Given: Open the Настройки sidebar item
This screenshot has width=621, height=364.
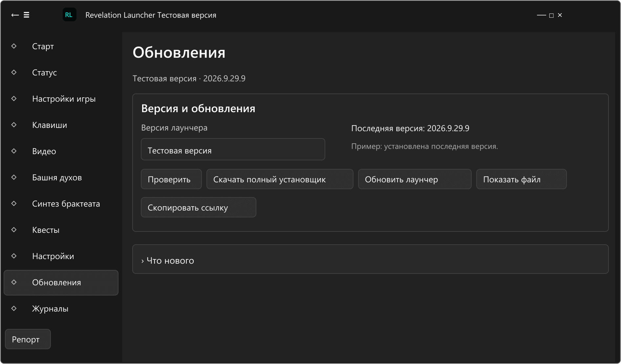Looking at the screenshot, I should pos(61,256).
